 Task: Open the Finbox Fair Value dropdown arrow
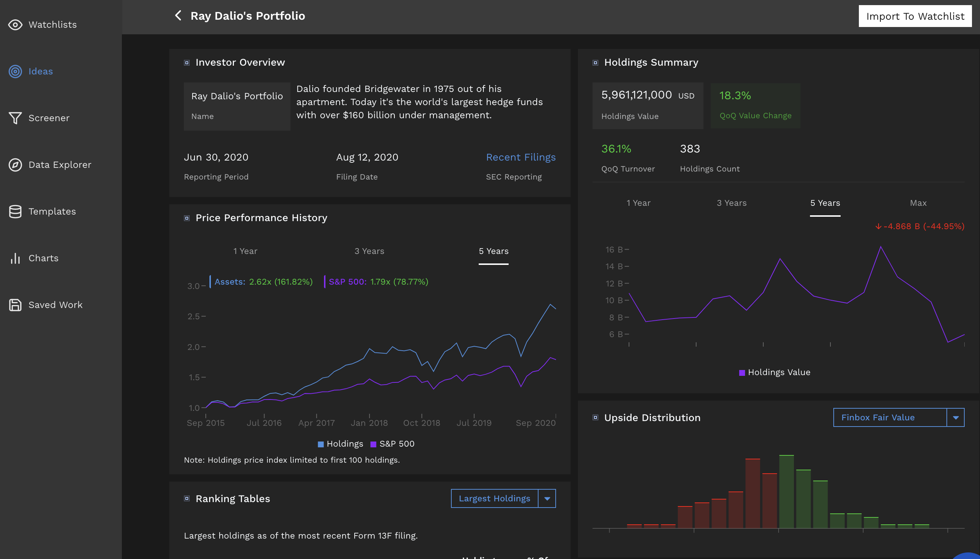pos(956,418)
